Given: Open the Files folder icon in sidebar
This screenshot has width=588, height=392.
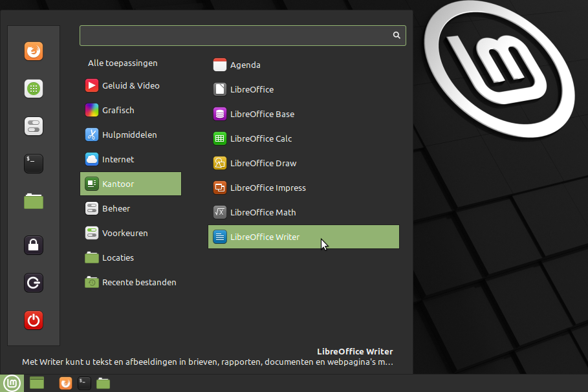Looking at the screenshot, I should [x=34, y=202].
